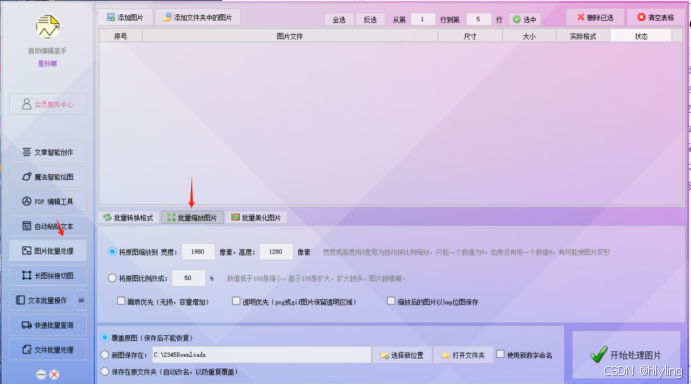Open 长图拼接切图 in the sidebar
Image resolution: width=691 pixels, height=385 pixels.
48,275
